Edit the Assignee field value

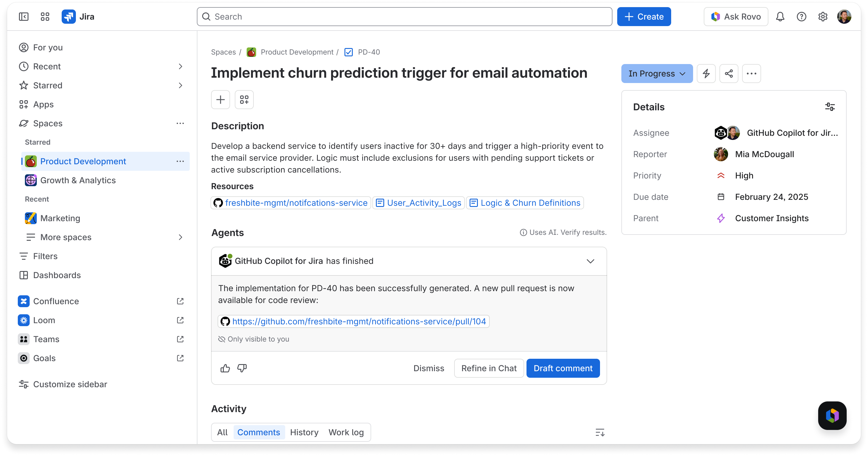[776, 133]
